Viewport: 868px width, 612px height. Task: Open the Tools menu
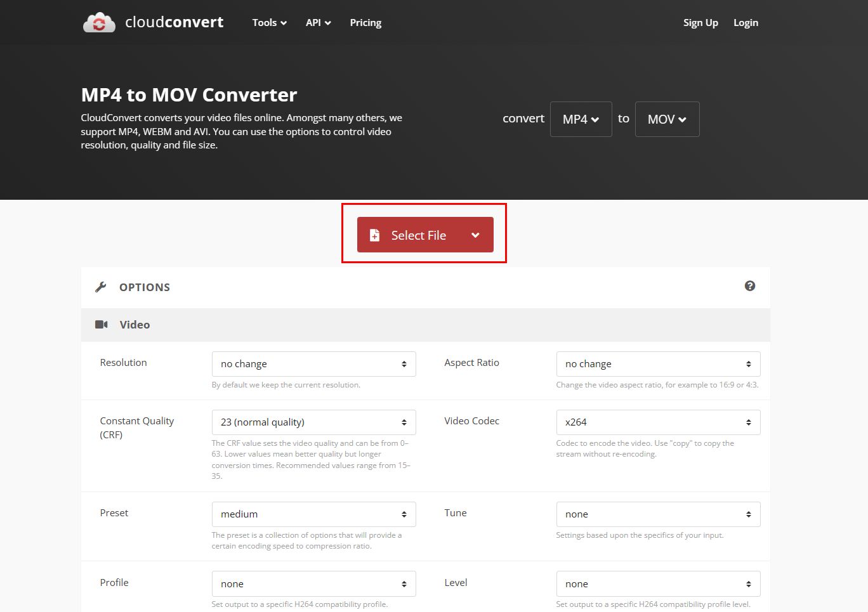coord(270,23)
